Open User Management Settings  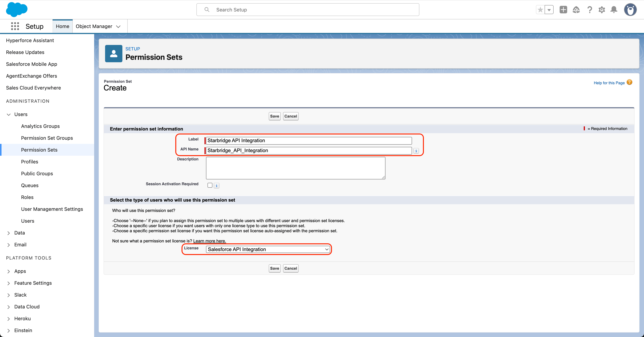click(52, 209)
